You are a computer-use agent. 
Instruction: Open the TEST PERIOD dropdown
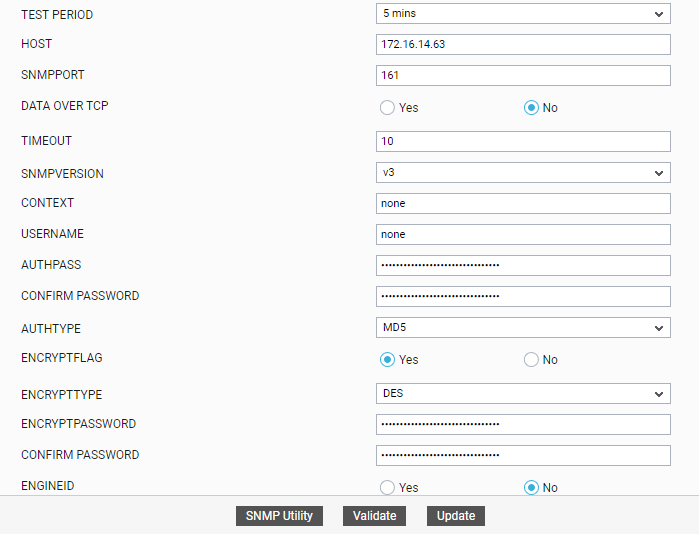click(523, 14)
